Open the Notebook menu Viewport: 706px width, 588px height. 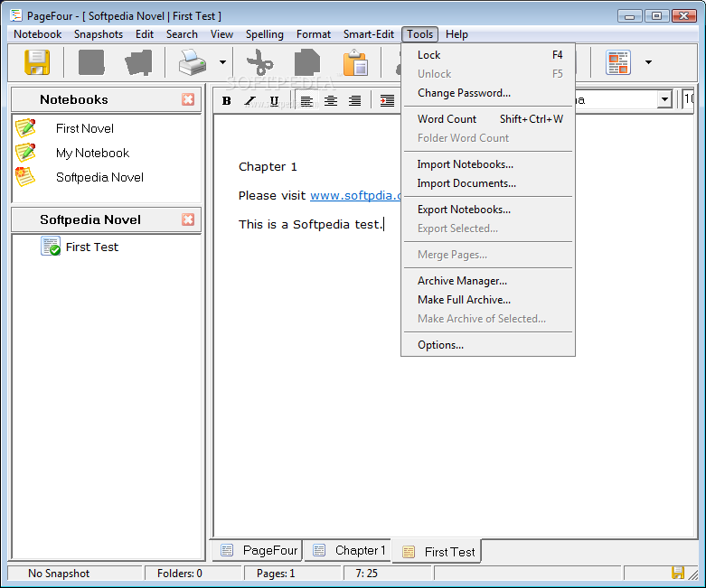coord(37,34)
